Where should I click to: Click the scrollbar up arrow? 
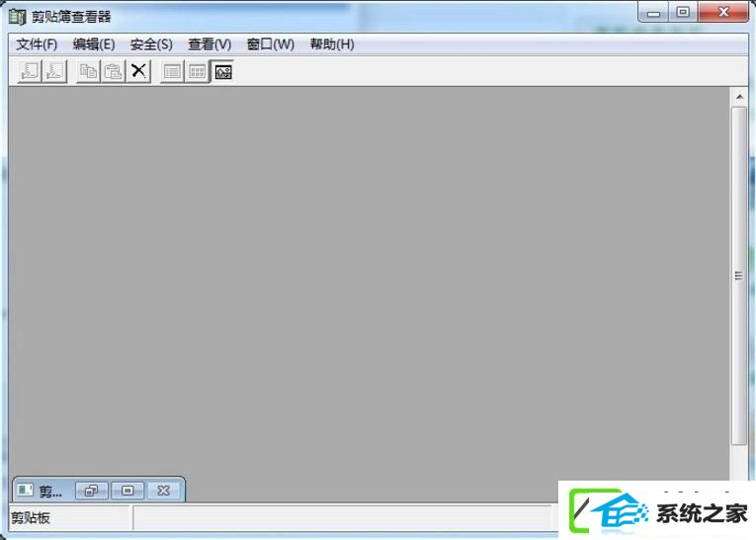click(739, 97)
